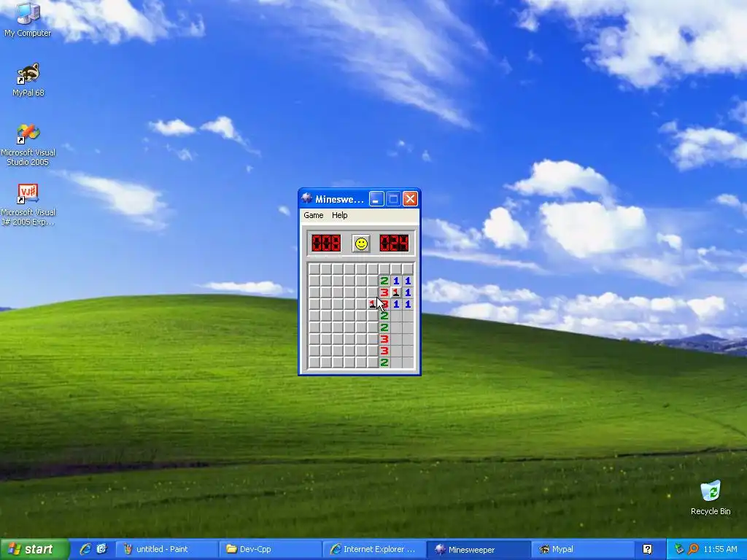Click the yellow smiley face to restart
This screenshot has width=747, height=560.
(x=361, y=244)
